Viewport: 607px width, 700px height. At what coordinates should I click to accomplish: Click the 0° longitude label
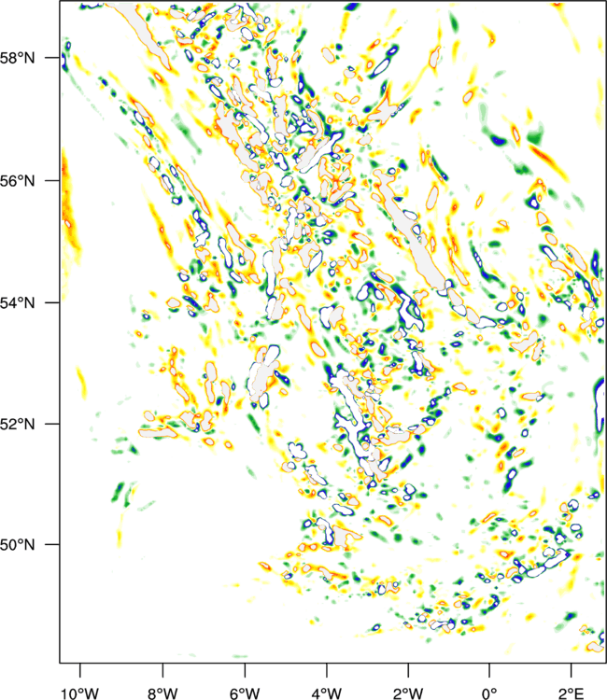point(489,693)
